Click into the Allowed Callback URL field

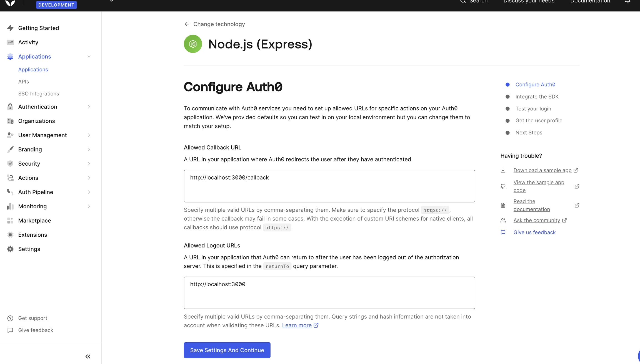(329, 186)
